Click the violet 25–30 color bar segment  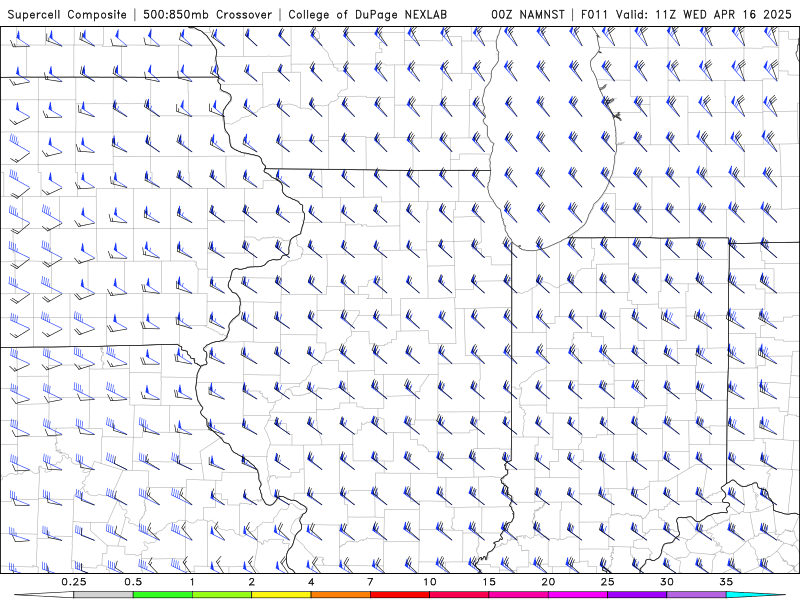tap(637, 595)
